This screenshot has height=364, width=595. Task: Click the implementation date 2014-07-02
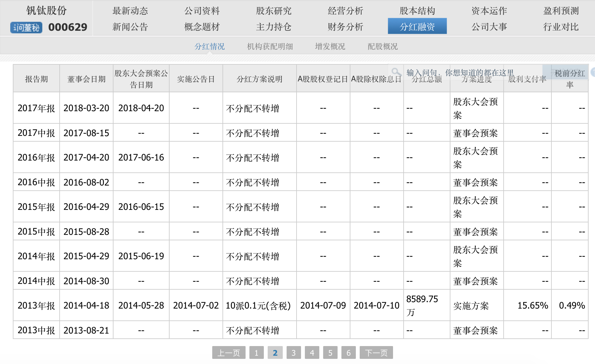[x=196, y=305]
